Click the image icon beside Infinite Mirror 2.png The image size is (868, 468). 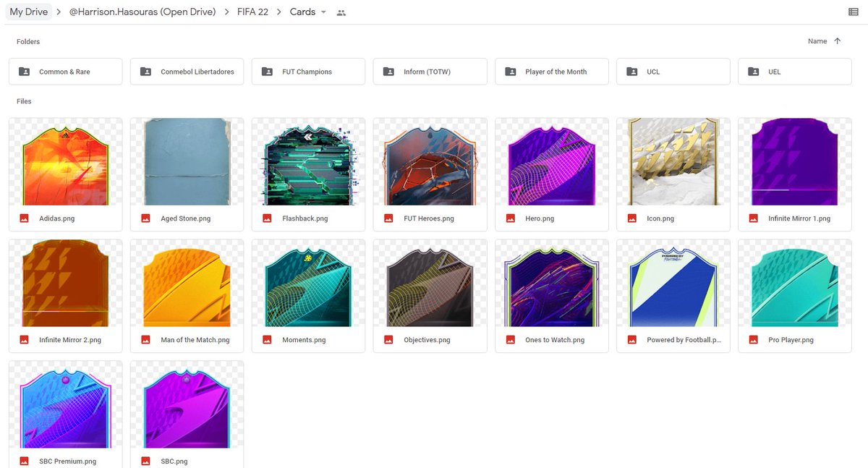coord(24,339)
